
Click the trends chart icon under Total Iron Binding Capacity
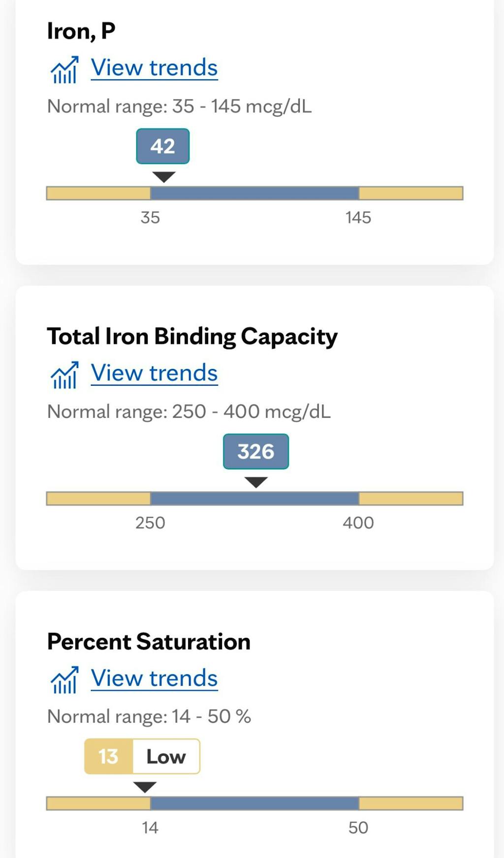click(x=64, y=375)
